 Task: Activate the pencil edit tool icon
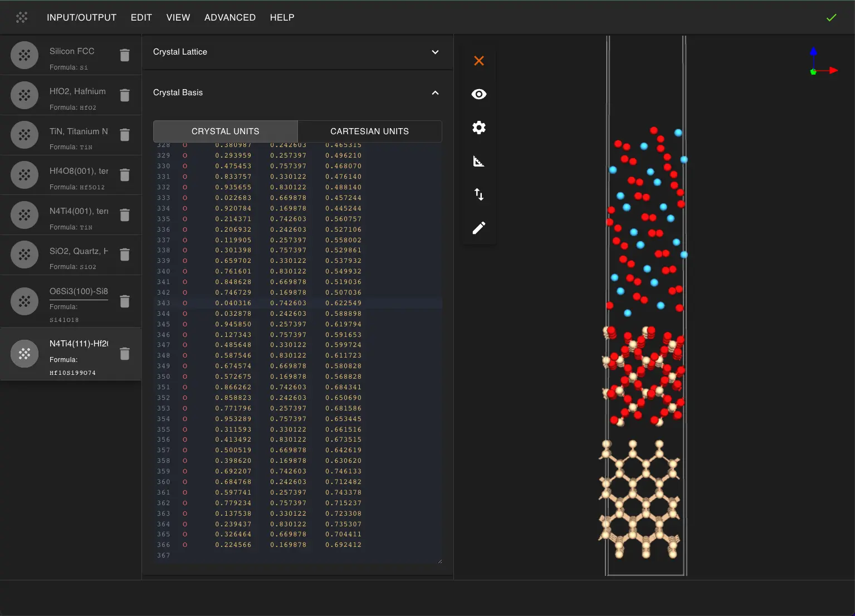pos(478,228)
